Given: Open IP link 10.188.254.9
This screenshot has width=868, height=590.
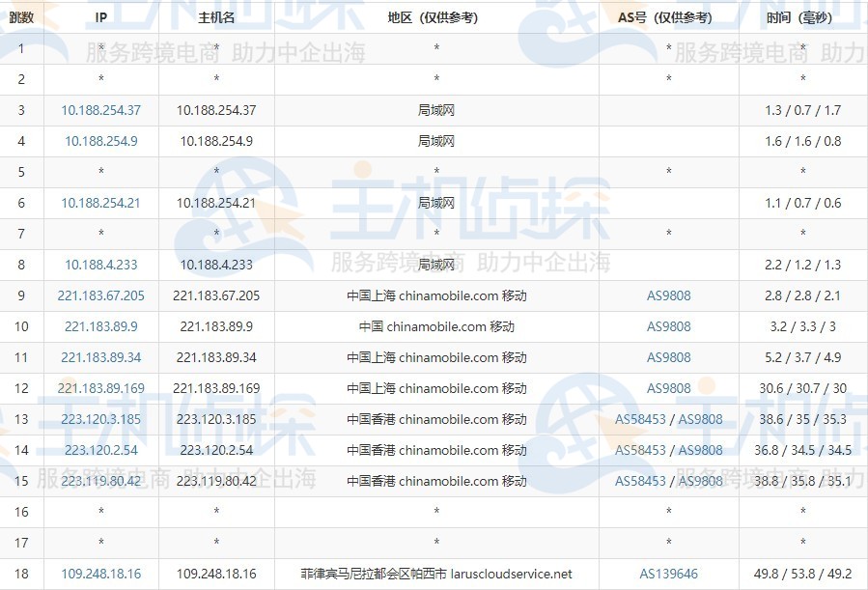Looking at the screenshot, I should [x=100, y=141].
